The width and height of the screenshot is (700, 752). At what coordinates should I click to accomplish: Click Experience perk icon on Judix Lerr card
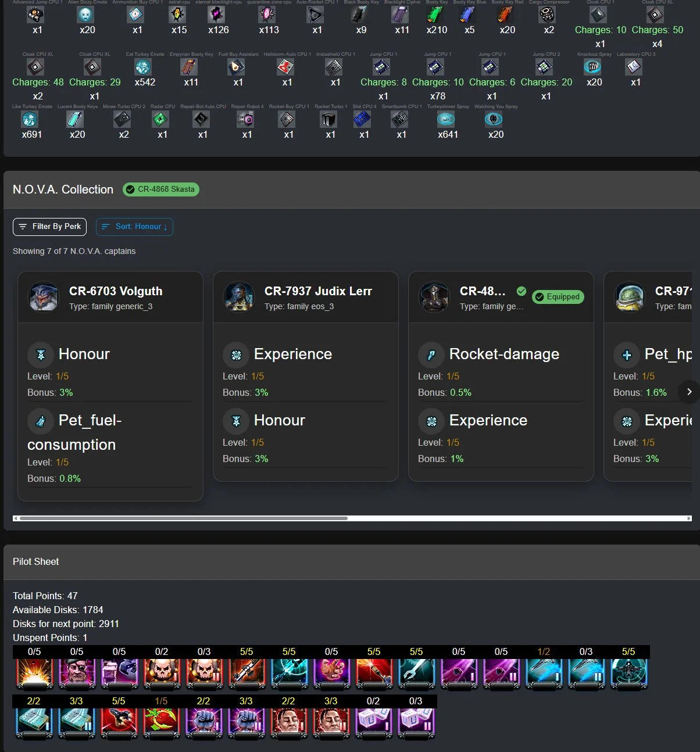point(236,354)
